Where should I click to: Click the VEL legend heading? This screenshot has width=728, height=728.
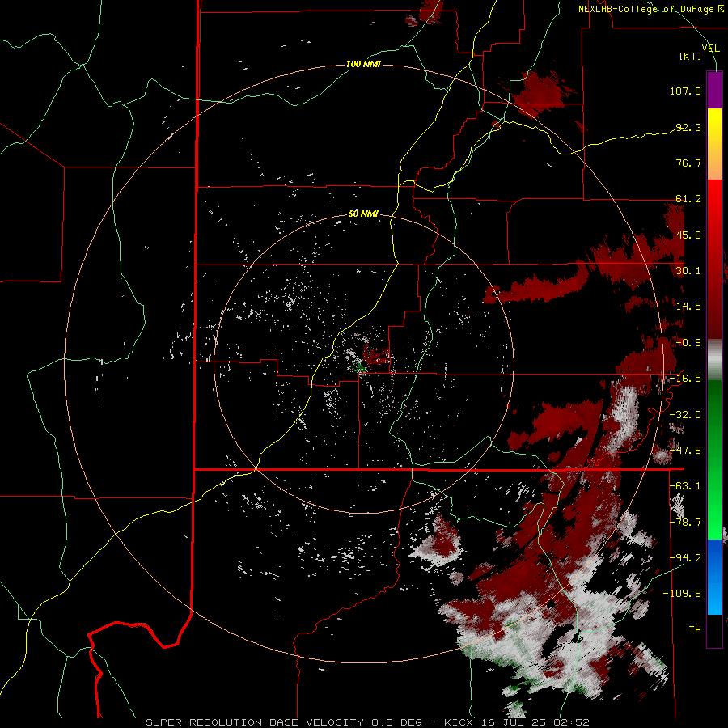(710, 48)
